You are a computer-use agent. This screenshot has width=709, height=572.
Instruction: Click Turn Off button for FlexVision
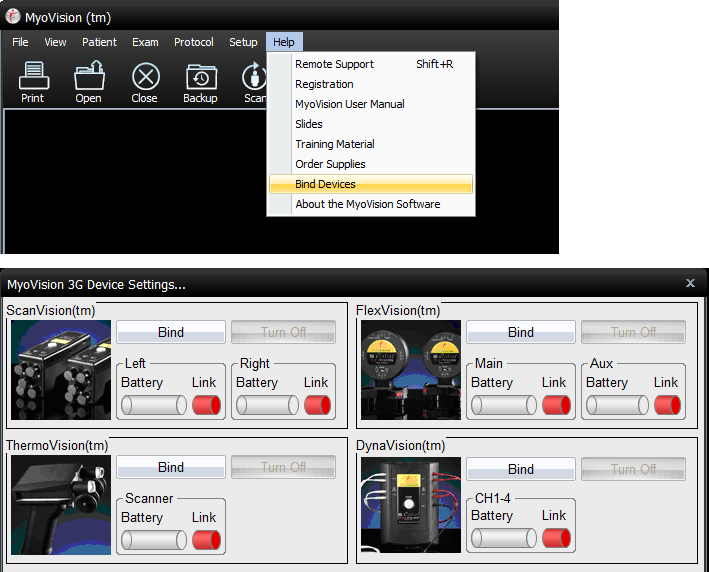633,332
